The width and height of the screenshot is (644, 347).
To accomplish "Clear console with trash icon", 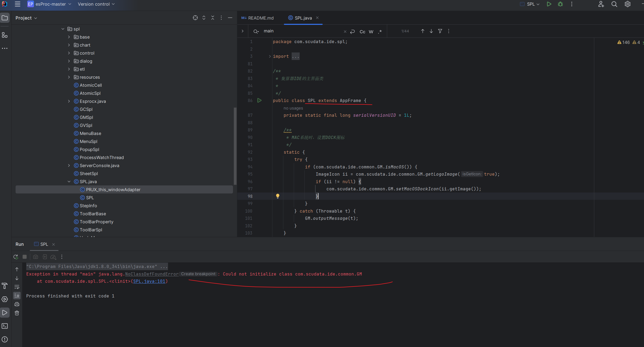I will (x=17, y=313).
